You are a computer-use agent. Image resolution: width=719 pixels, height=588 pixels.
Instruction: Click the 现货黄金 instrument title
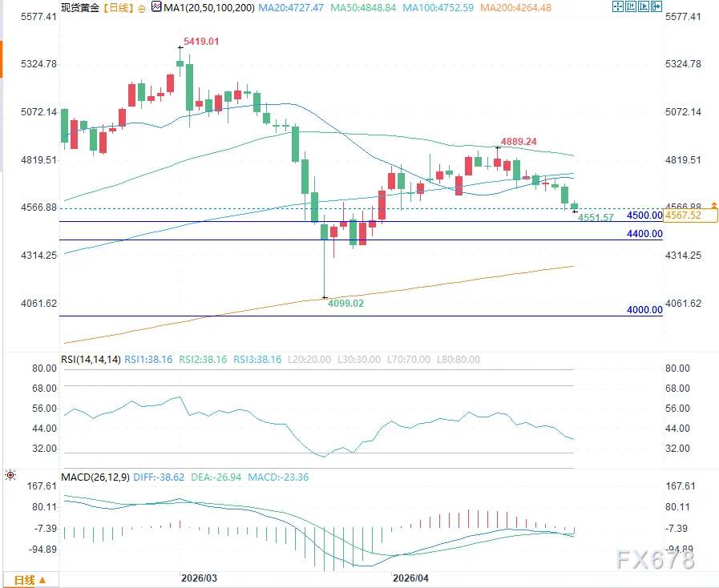coord(80,8)
